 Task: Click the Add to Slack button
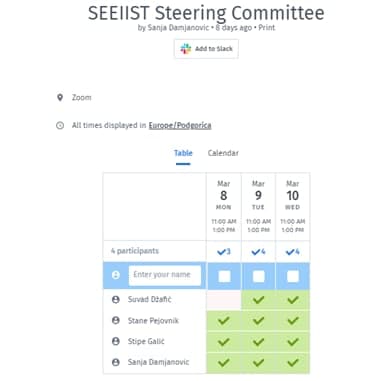206,49
